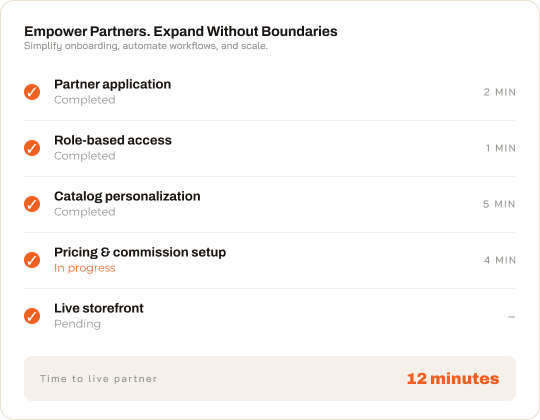The height and width of the screenshot is (420, 540).
Task: Click the Time to live partner label
Action: coord(98,379)
